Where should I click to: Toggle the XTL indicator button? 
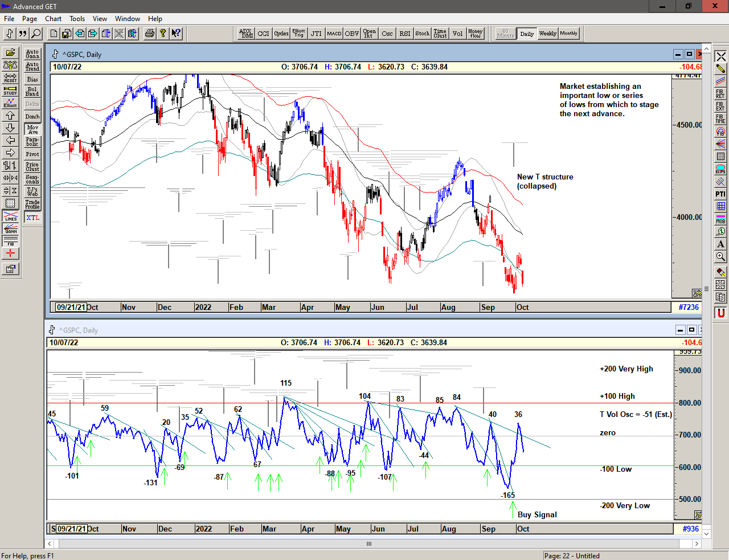coord(32,218)
